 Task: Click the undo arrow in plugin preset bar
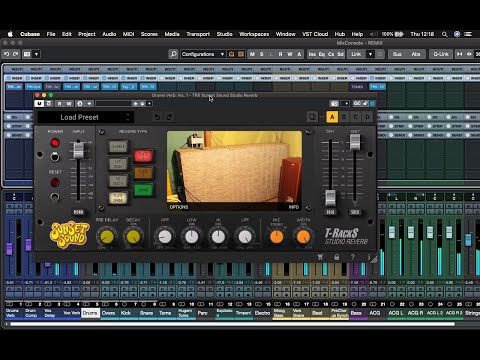point(157,117)
